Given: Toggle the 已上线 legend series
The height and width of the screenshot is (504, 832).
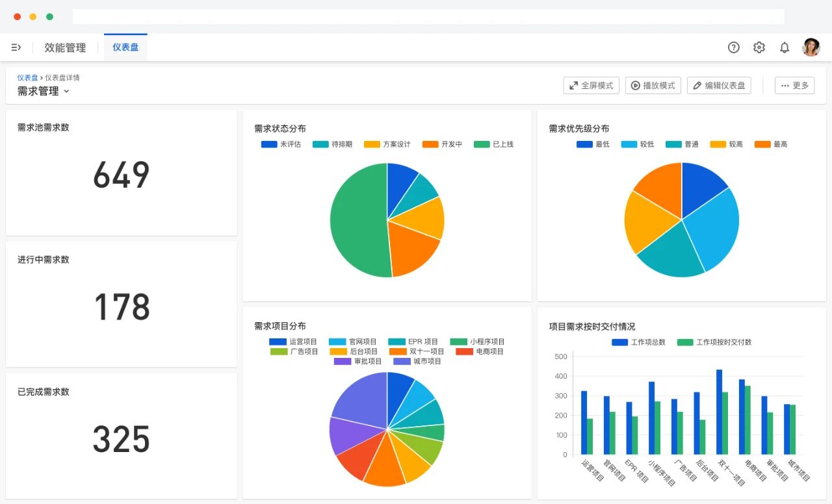Looking at the screenshot, I should (x=494, y=144).
